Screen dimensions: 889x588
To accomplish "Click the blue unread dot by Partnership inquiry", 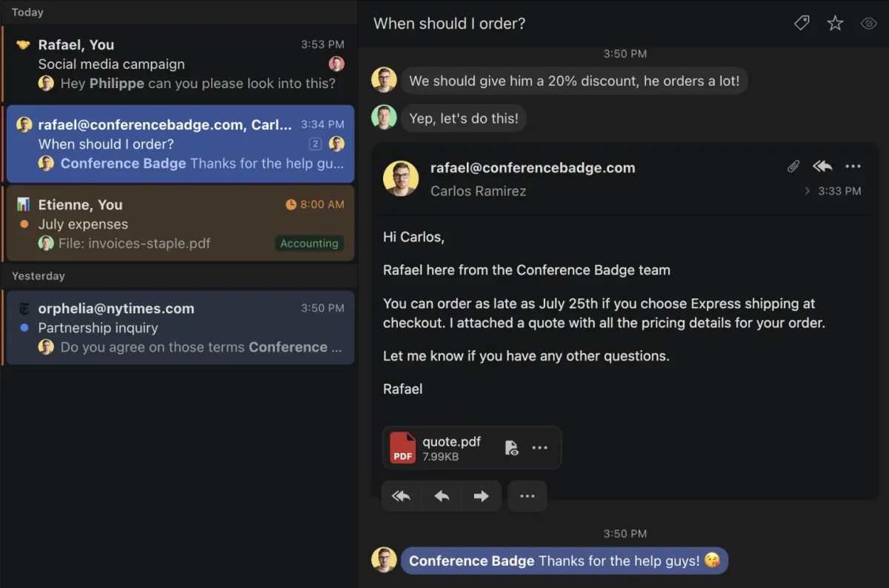I will tap(24, 327).
